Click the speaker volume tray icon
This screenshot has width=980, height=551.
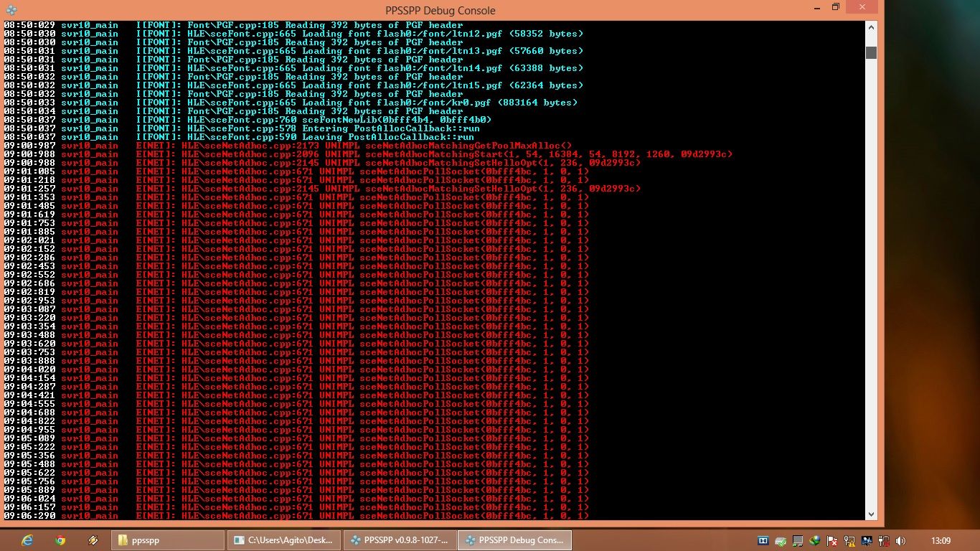[x=901, y=540]
